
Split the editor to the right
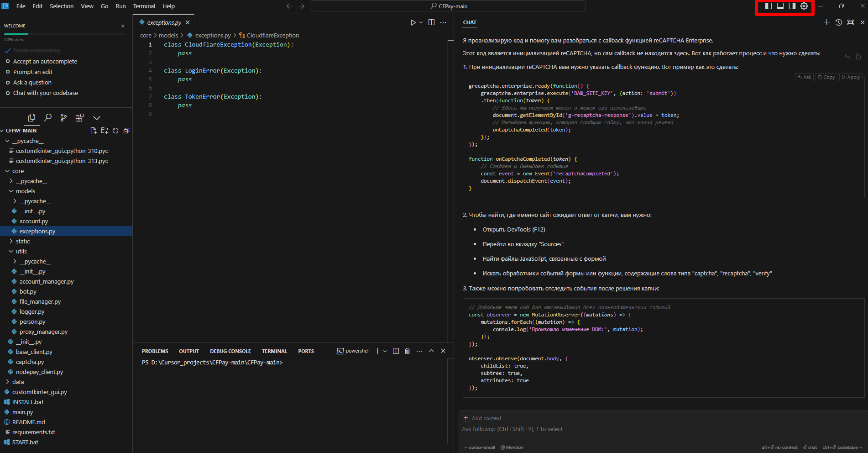(431, 22)
